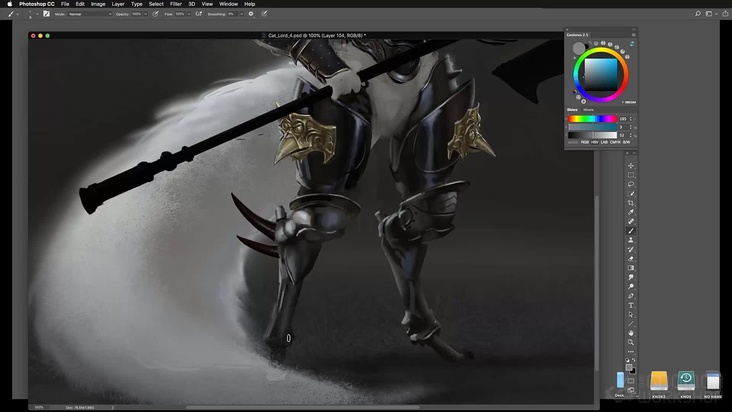Image resolution: width=732 pixels, height=412 pixels.
Task: Click the saturation slider in Coolorus
Action: coord(592,127)
